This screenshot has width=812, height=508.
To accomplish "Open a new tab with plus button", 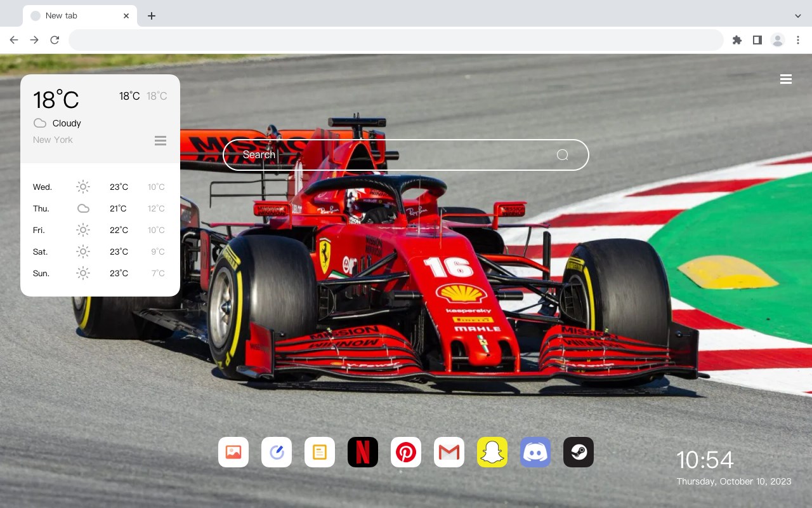I will click(x=152, y=16).
